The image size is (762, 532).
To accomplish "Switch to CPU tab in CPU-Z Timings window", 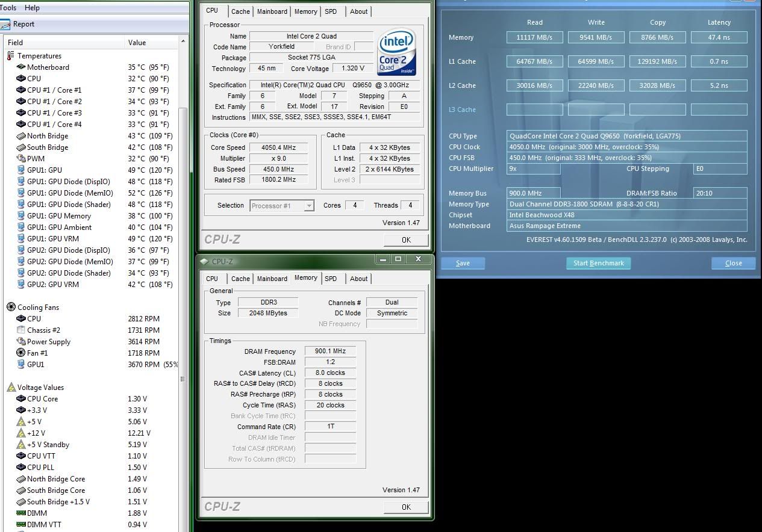I will pyautogui.click(x=212, y=279).
